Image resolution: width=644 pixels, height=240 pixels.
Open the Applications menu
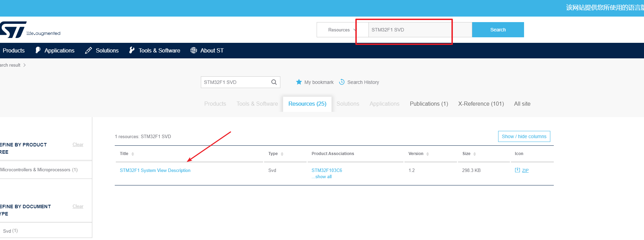pyautogui.click(x=59, y=50)
